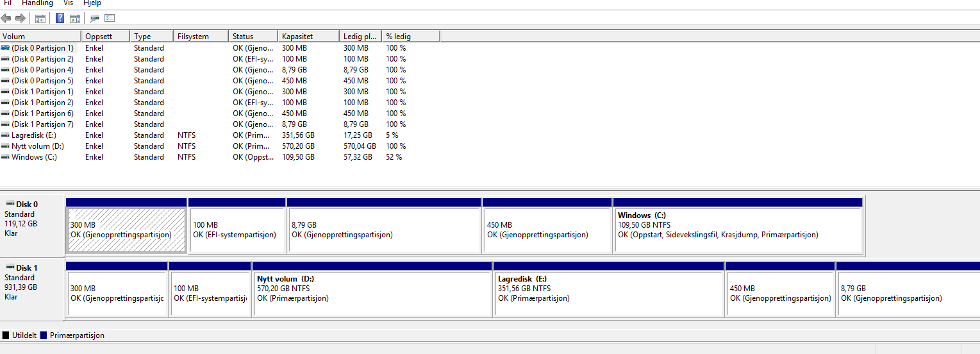Click the Disk 1 label showing 931,39 GB
The image size is (980, 354).
(32, 289)
